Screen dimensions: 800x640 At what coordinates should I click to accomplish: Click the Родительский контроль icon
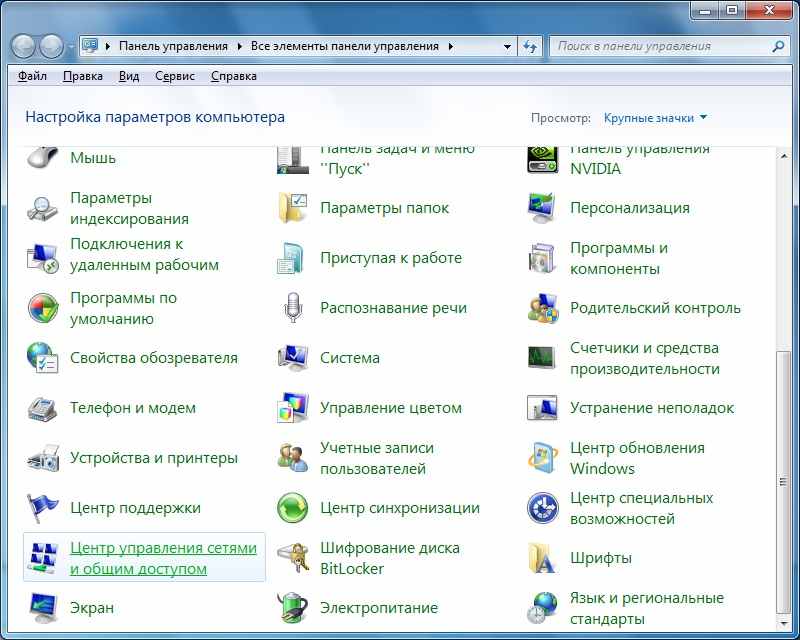click(x=542, y=308)
